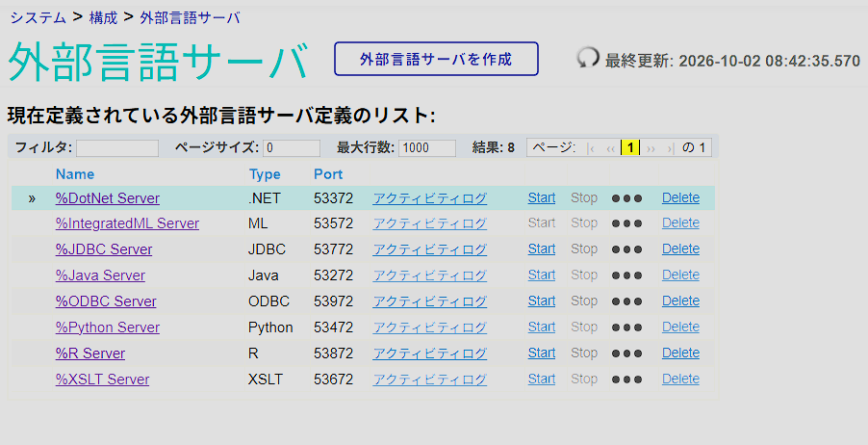Image resolution: width=868 pixels, height=445 pixels.
Task: Open the three-dot menu for %DotNet Server
Action: [x=626, y=198]
